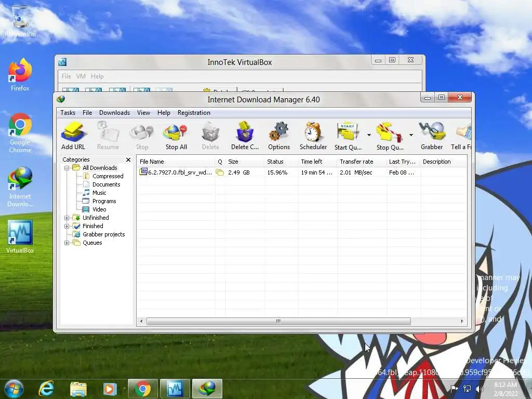
Task: Sort by the Size column header
Action: pos(245,162)
